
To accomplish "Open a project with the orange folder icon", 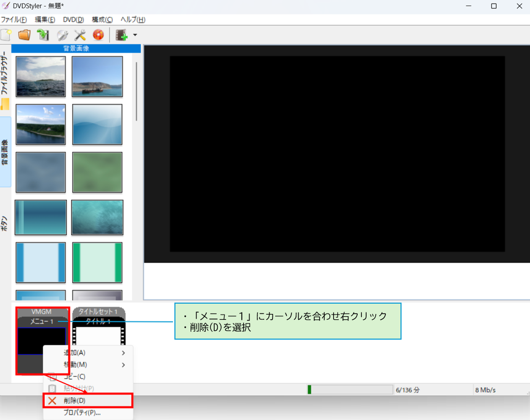I will [x=24, y=35].
